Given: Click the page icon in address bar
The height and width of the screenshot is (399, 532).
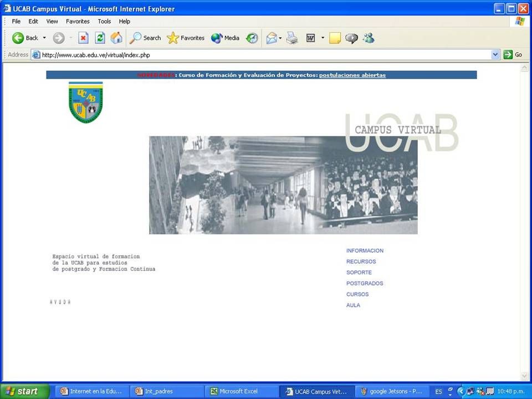Looking at the screenshot, I should pyautogui.click(x=36, y=55).
